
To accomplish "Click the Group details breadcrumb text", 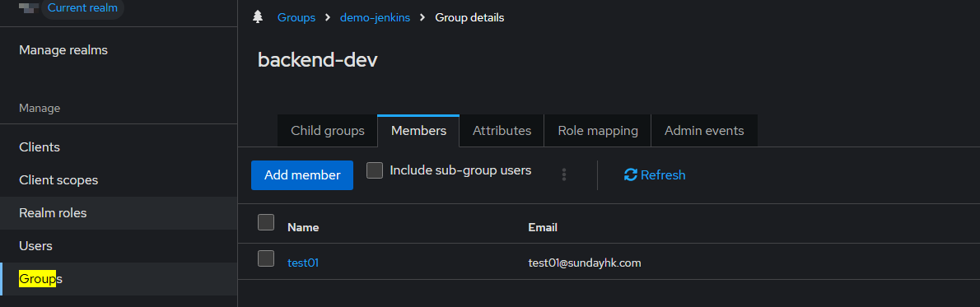I will click(x=469, y=17).
